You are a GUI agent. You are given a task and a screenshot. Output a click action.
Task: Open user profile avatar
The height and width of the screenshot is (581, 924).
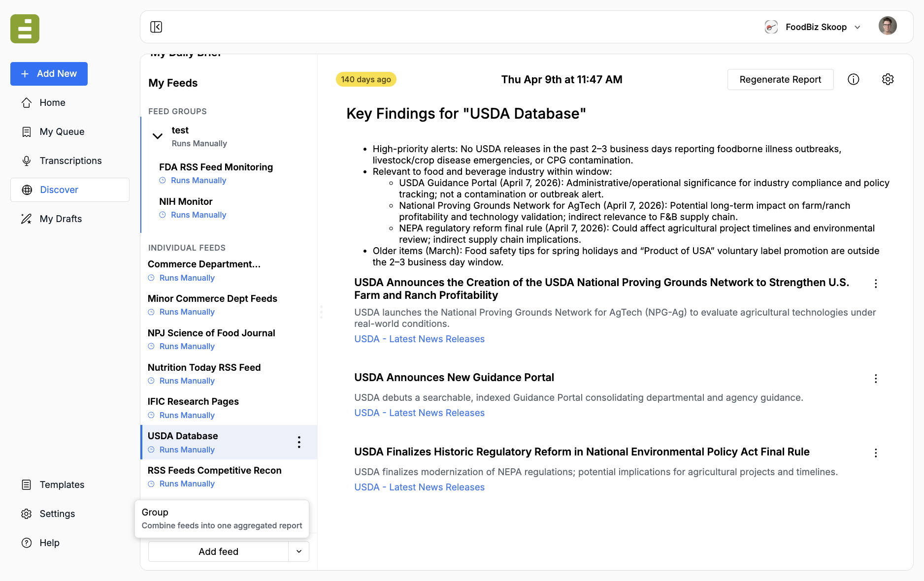click(888, 26)
